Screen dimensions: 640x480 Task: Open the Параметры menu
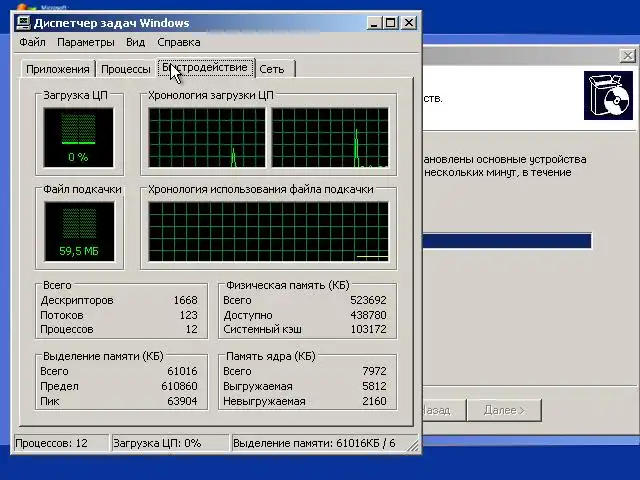[x=86, y=42]
